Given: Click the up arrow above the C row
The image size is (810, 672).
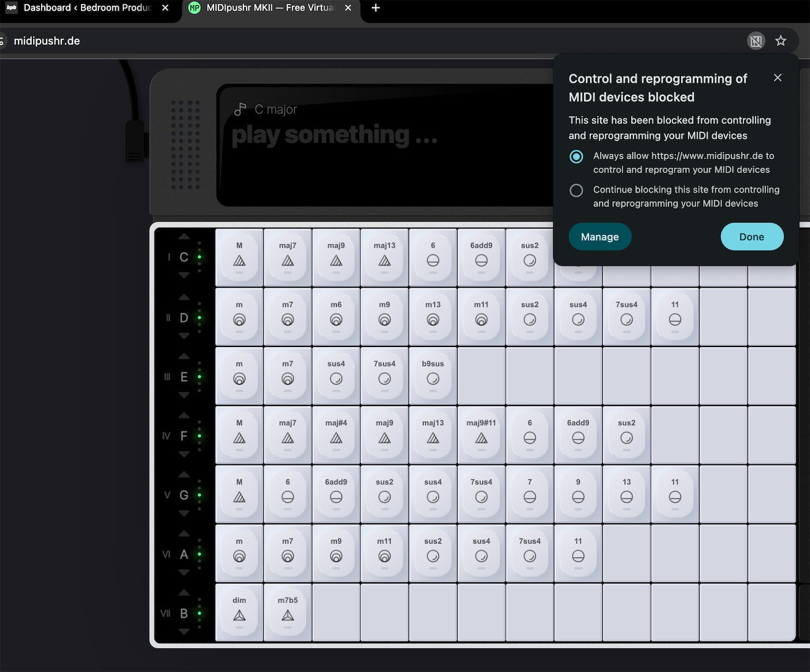Looking at the screenshot, I should click(184, 237).
